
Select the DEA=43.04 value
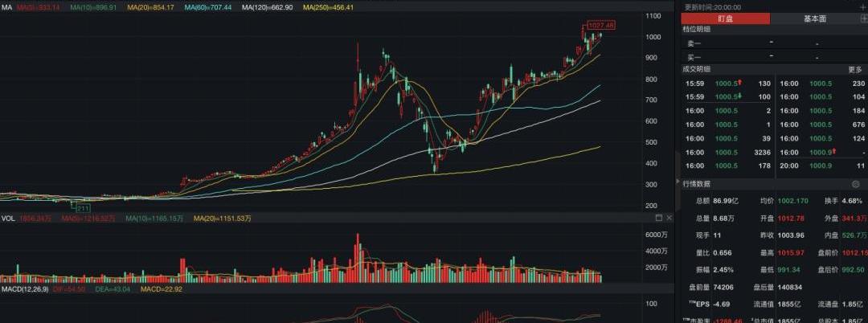click(x=113, y=289)
